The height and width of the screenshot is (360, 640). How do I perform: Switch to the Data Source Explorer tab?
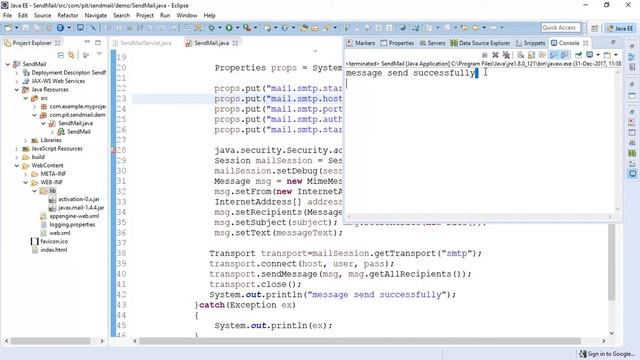click(x=480, y=43)
